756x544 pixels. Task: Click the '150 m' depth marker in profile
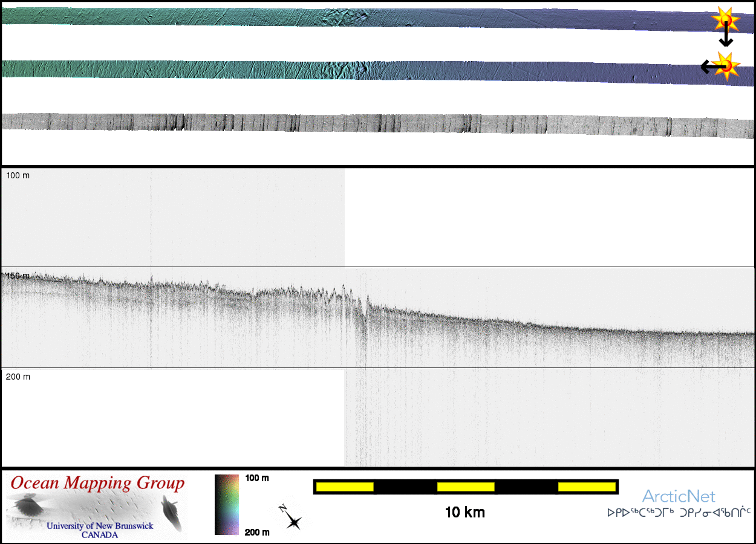(x=18, y=276)
